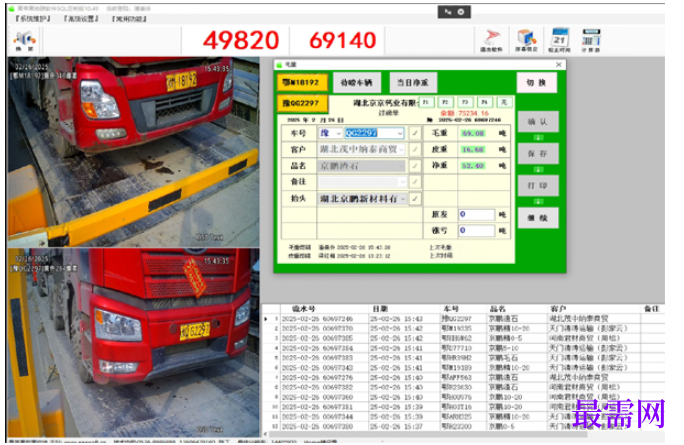Click the 无 shortcut box

point(504,102)
